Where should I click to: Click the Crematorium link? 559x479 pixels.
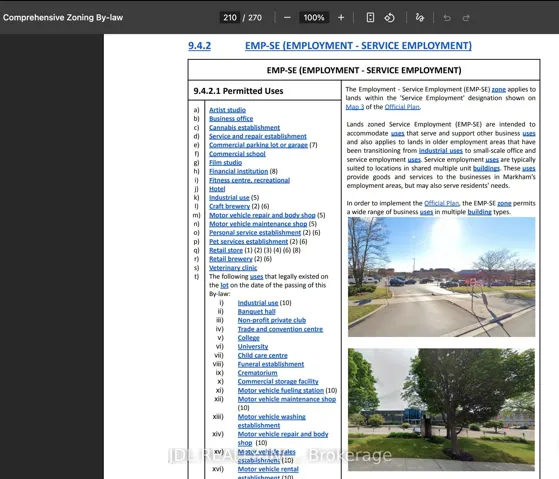click(257, 373)
